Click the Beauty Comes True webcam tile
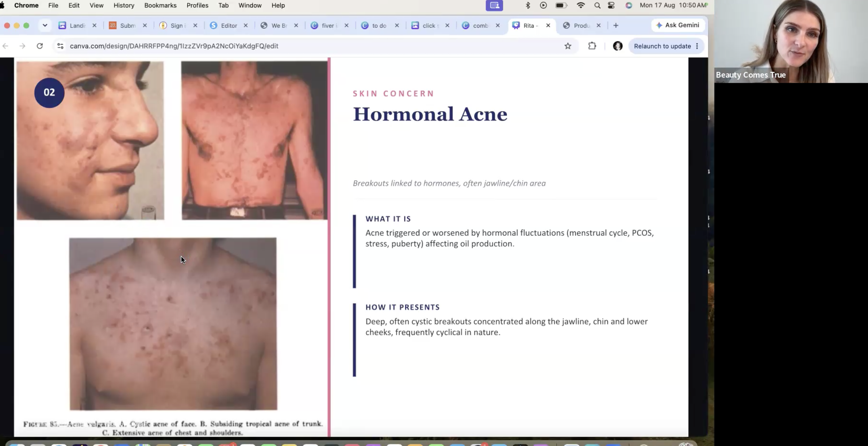868x446 pixels. 791,41
